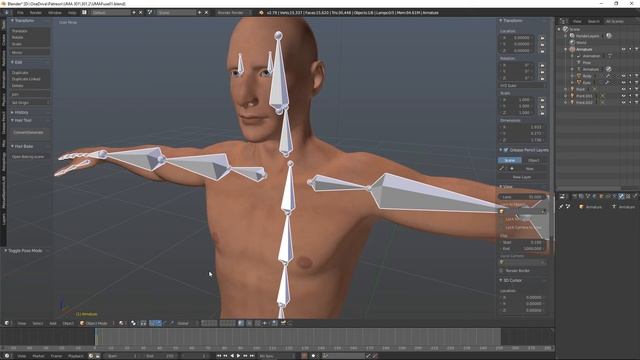Open the Help menu
Viewport: 640px width, 360px height.
pyautogui.click(x=72, y=13)
